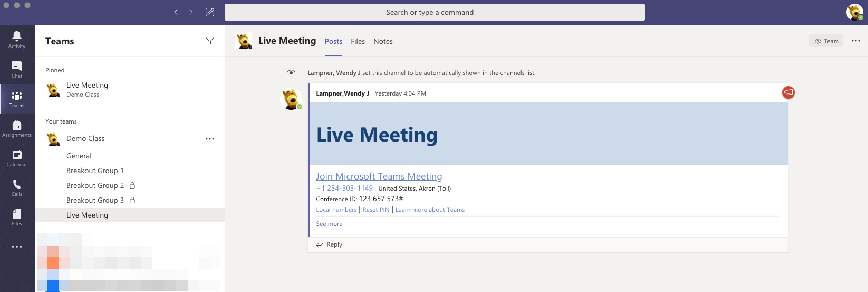Collapse the Demo Class team
The width and height of the screenshot is (868, 292).
pyautogui.click(x=85, y=138)
